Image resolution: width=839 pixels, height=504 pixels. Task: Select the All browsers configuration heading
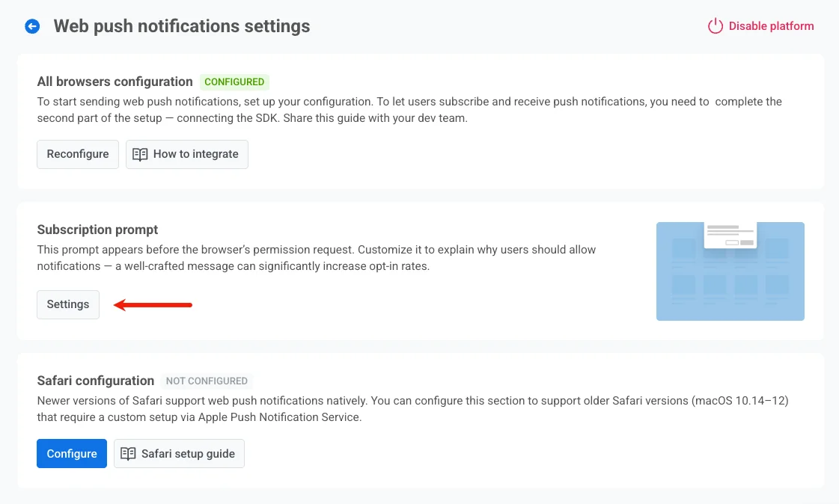115,82
